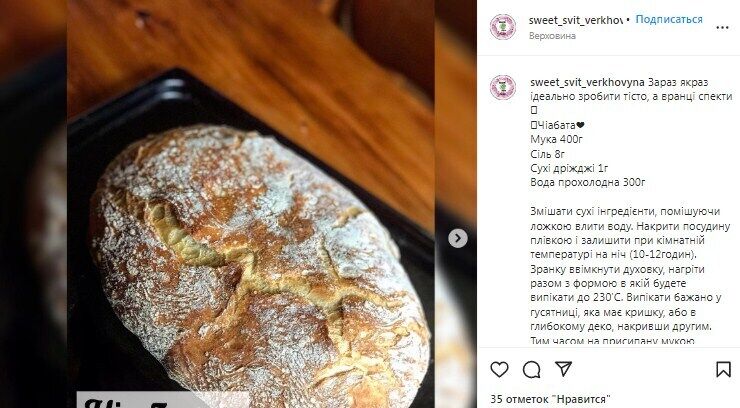Click the Вода прохолодна 300г line

[x=588, y=182]
